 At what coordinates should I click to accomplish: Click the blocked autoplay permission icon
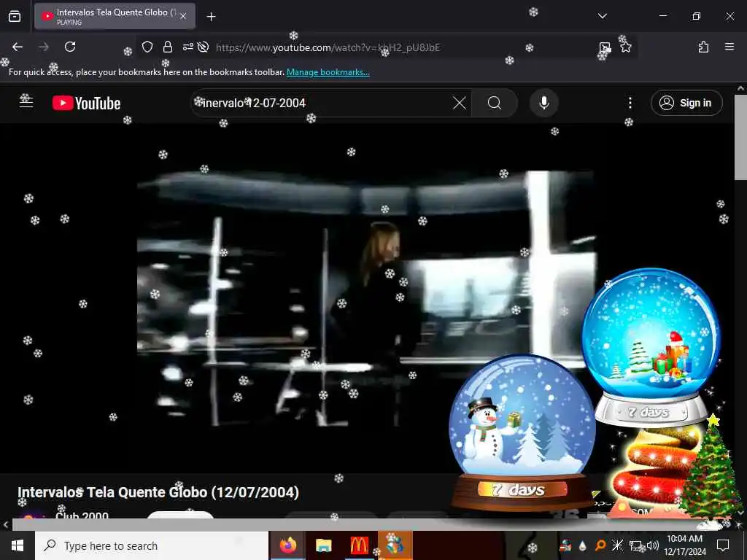tap(203, 47)
